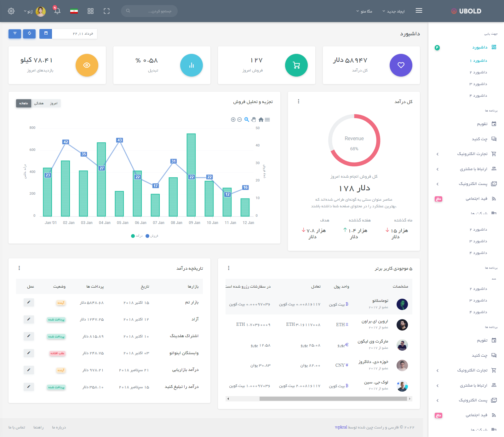Toggle the hamburger sidebar menu
Image resolution: width=504 pixels, height=437 pixels.
(419, 11)
